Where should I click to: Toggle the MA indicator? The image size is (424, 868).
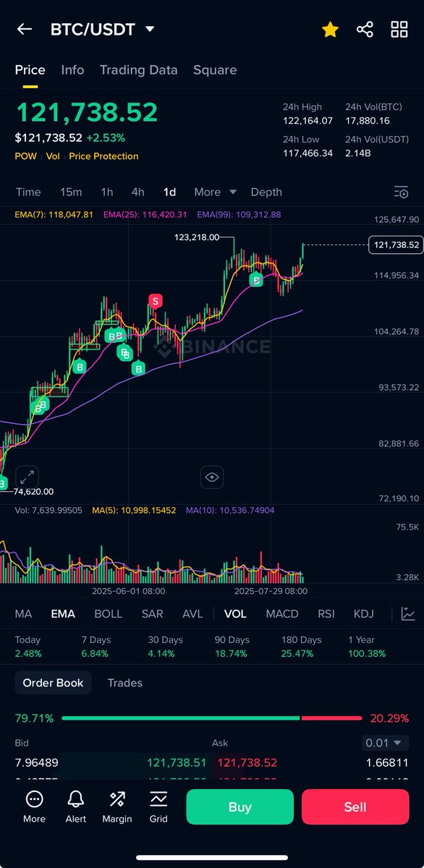23,613
